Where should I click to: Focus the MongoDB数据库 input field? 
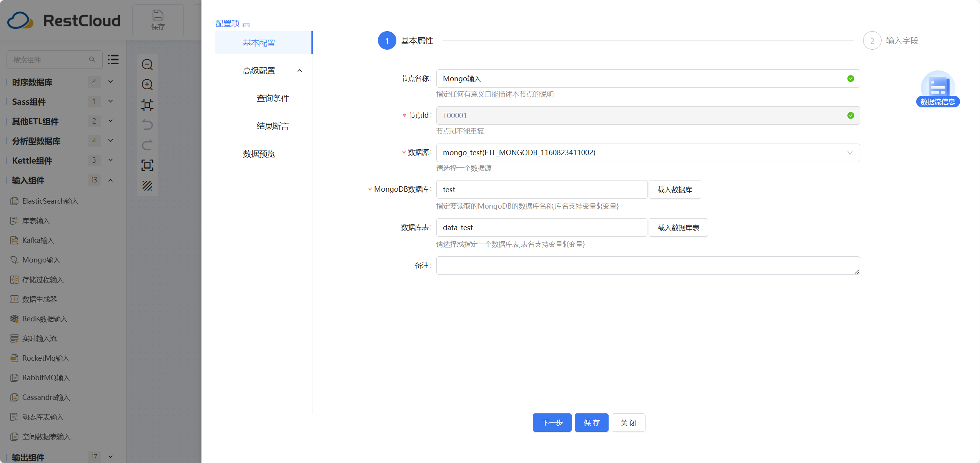pyautogui.click(x=542, y=189)
